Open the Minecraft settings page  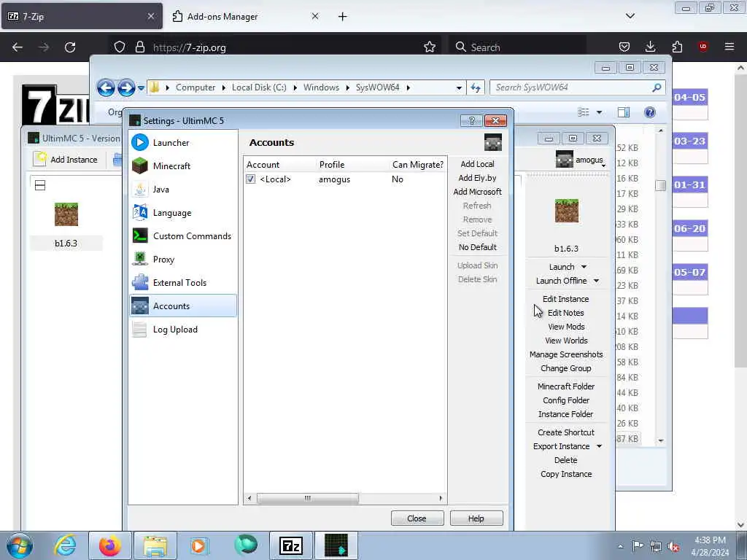pos(183,166)
